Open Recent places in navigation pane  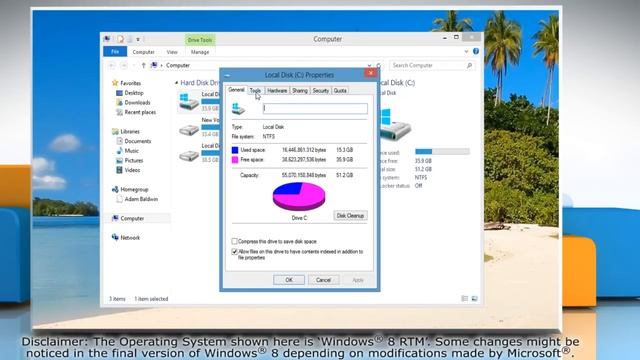140,112
